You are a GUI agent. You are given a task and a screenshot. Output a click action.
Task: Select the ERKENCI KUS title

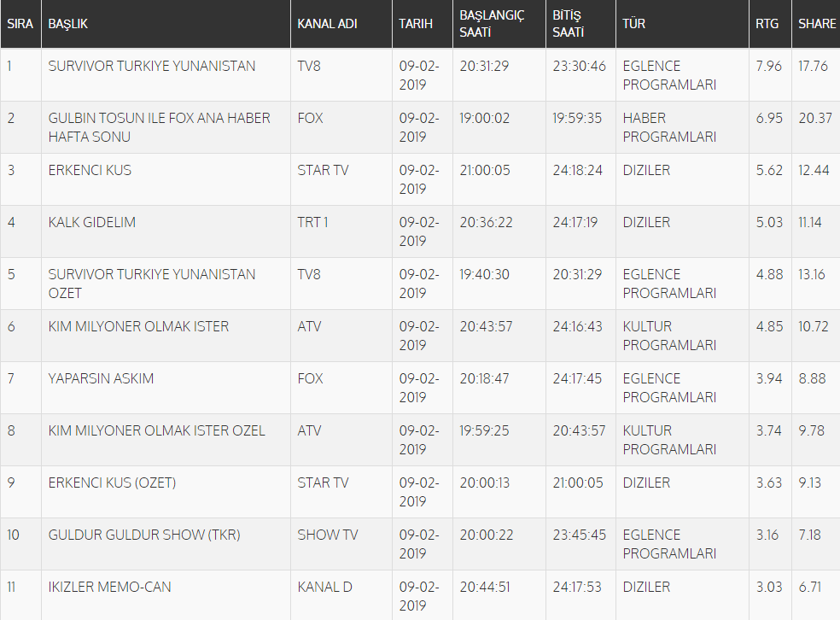pyautogui.click(x=90, y=170)
